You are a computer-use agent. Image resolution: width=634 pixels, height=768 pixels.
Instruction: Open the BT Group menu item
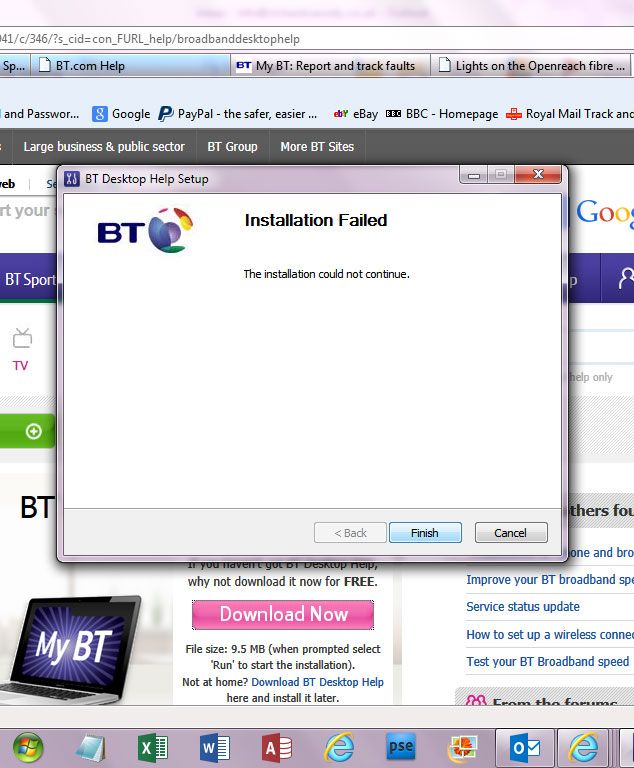[232, 146]
